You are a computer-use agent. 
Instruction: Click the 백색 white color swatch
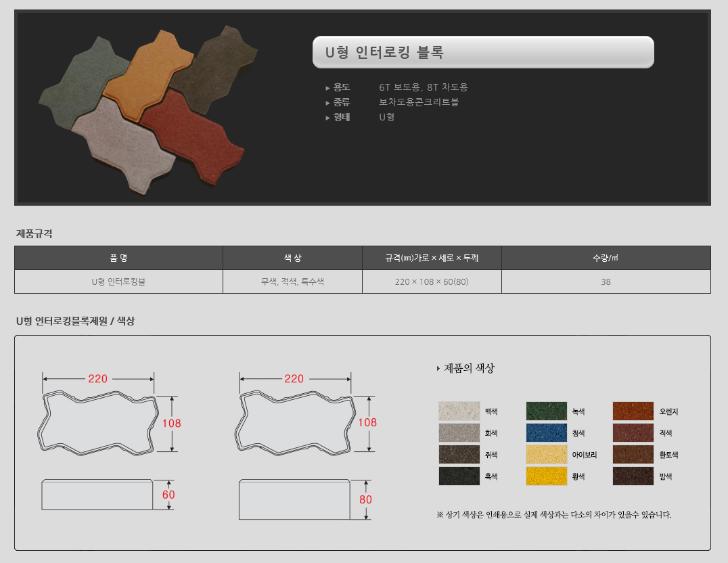coord(459,411)
